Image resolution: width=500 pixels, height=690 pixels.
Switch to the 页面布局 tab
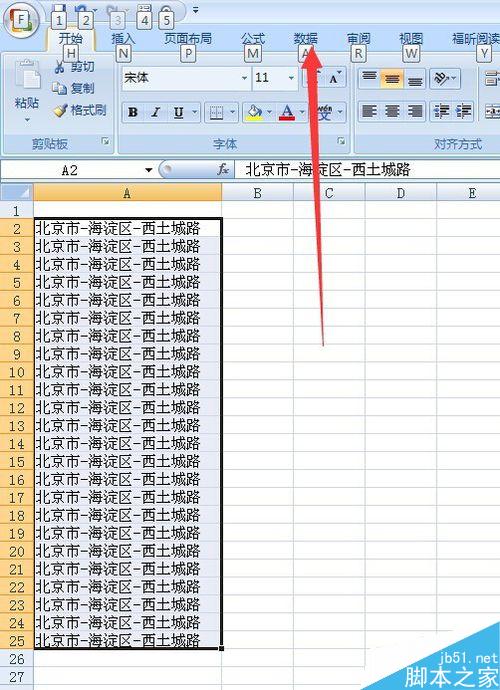coord(188,39)
